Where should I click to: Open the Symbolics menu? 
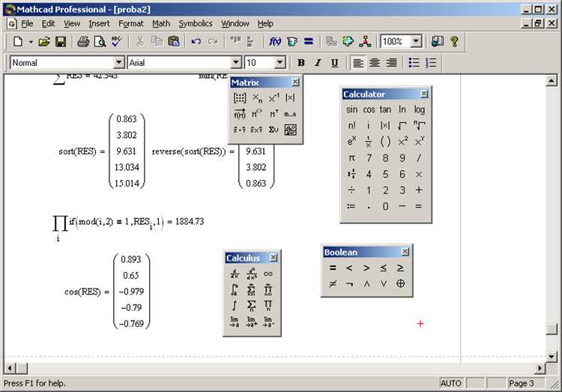pos(196,24)
